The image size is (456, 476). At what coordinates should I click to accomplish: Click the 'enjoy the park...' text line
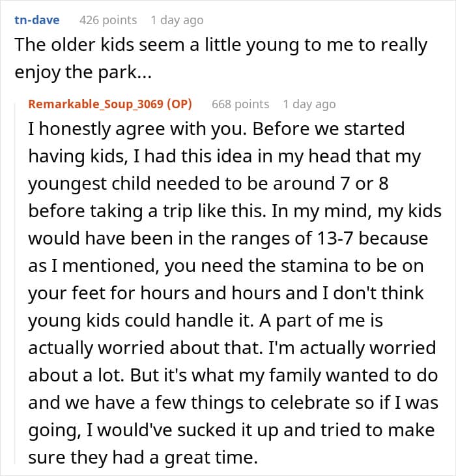click(x=82, y=72)
